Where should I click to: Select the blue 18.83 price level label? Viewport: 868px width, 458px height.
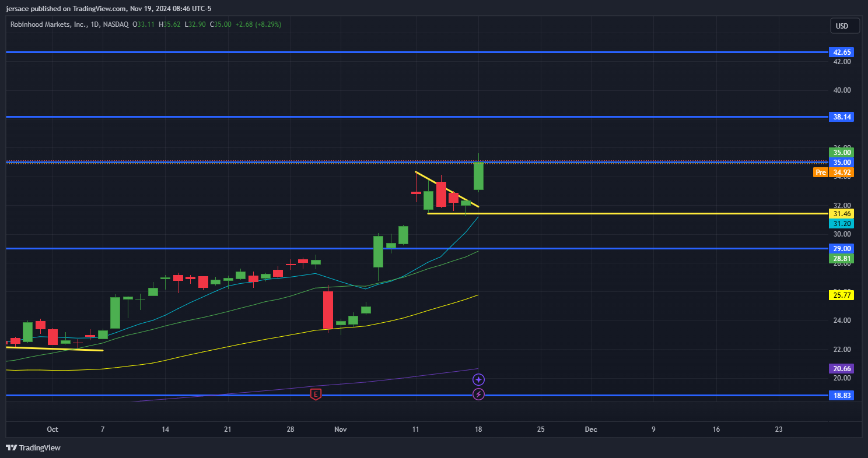click(x=842, y=395)
